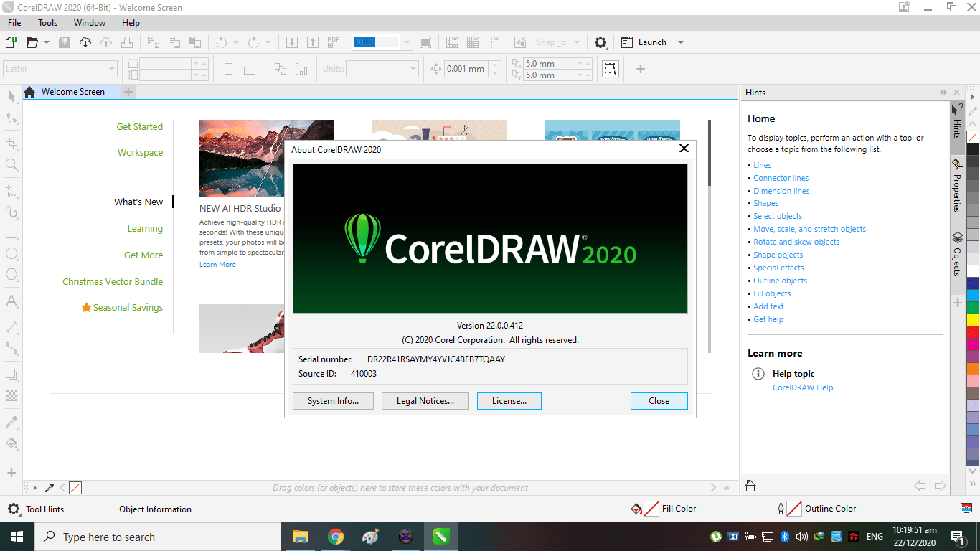
Task: Click the Start new tab plus button
Action: click(x=128, y=92)
